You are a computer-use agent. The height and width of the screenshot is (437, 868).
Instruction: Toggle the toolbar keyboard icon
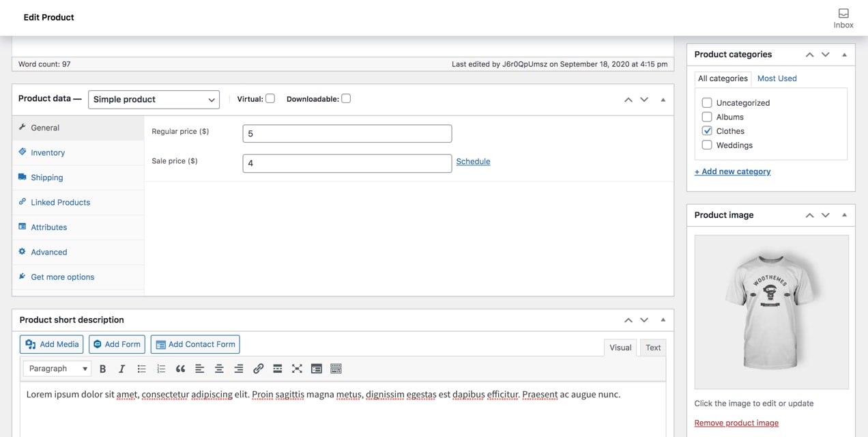tap(336, 369)
